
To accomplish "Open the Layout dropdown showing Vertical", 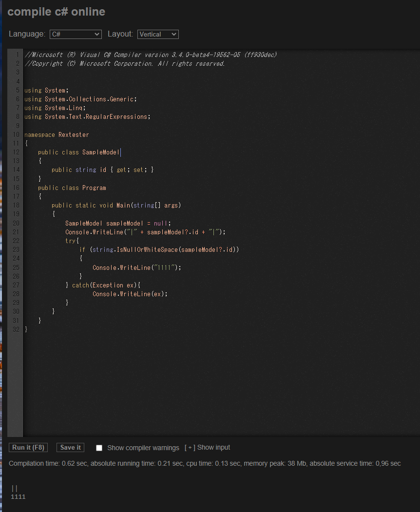I will [158, 34].
